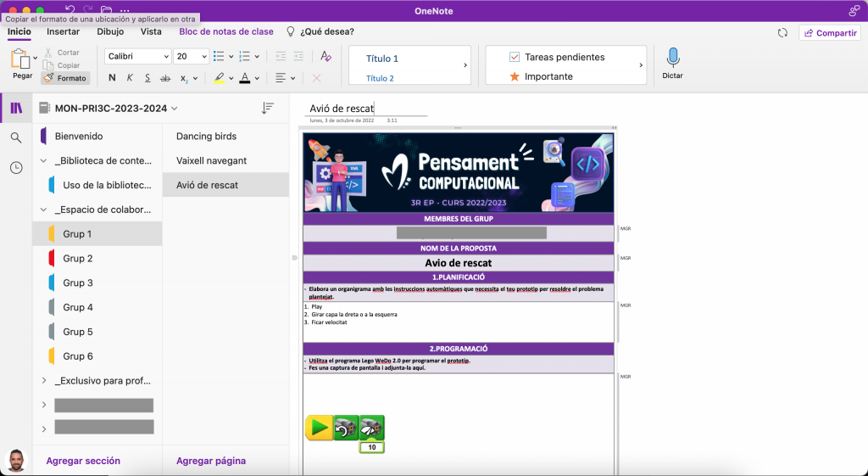Apply the yellow text highlight color
868x476 pixels.
tap(219, 78)
